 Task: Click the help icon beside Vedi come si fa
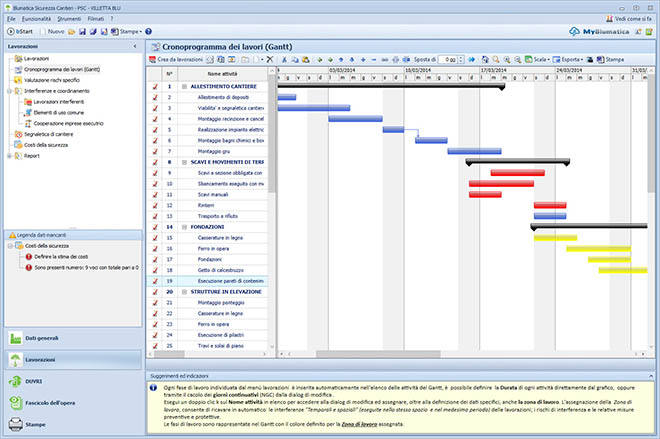click(x=648, y=20)
